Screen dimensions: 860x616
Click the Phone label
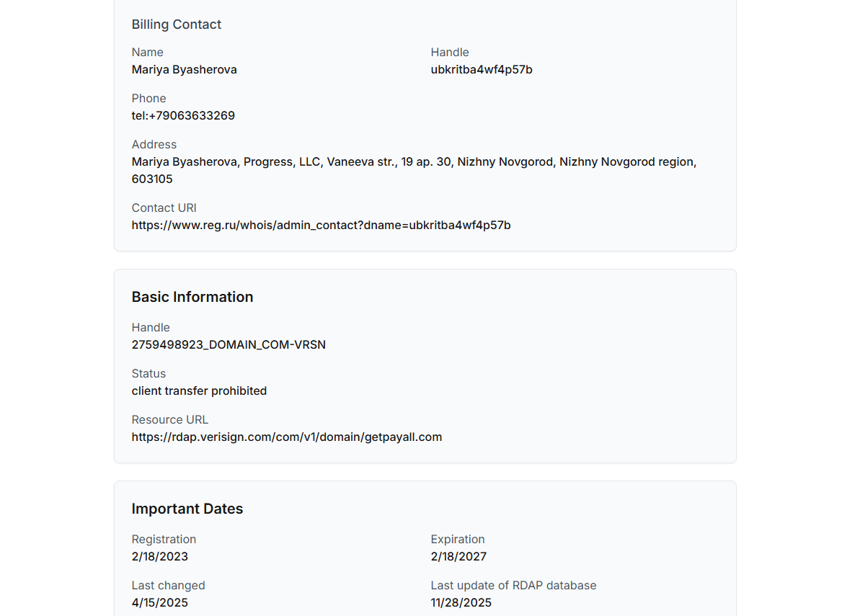[148, 99]
